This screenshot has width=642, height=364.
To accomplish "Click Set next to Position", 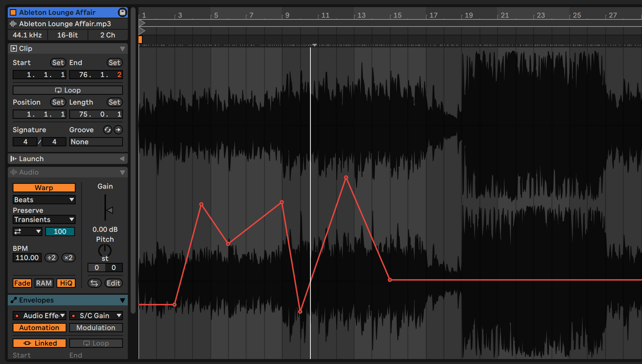I will click(58, 102).
